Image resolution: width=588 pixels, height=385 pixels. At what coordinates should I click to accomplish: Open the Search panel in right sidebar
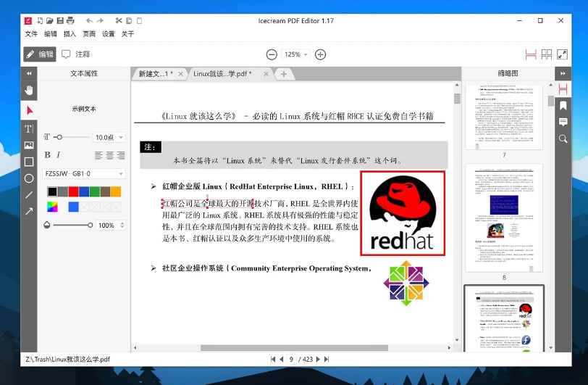click(563, 138)
